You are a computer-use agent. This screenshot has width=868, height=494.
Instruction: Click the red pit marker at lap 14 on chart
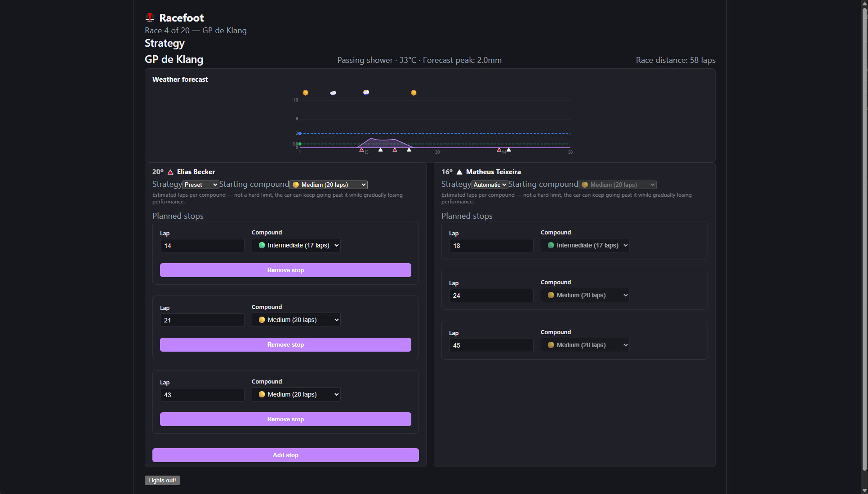pyautogui.click(x=361, y=150)
